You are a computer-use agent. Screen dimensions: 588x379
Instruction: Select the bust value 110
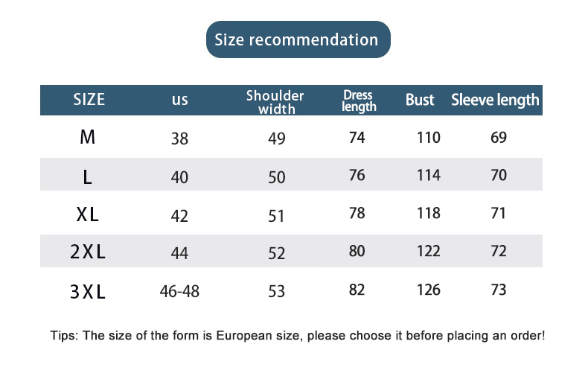pyautogui.click(x=429, y=138)
